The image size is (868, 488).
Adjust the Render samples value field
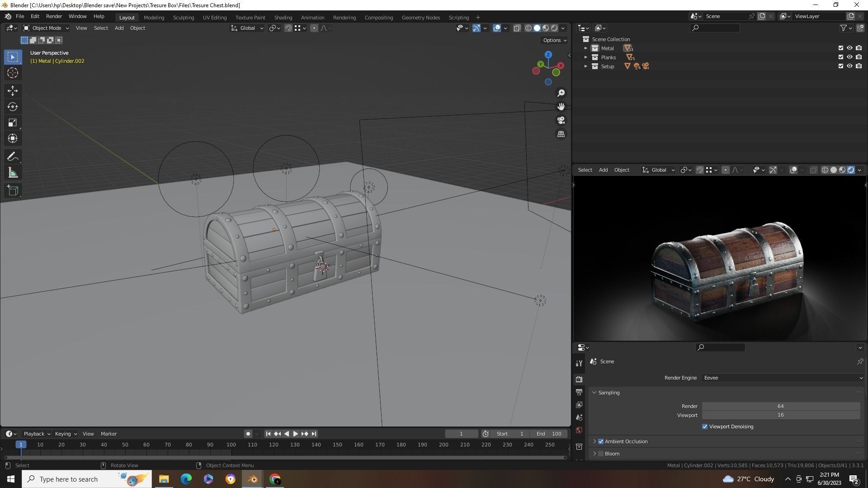click(781, 406)
